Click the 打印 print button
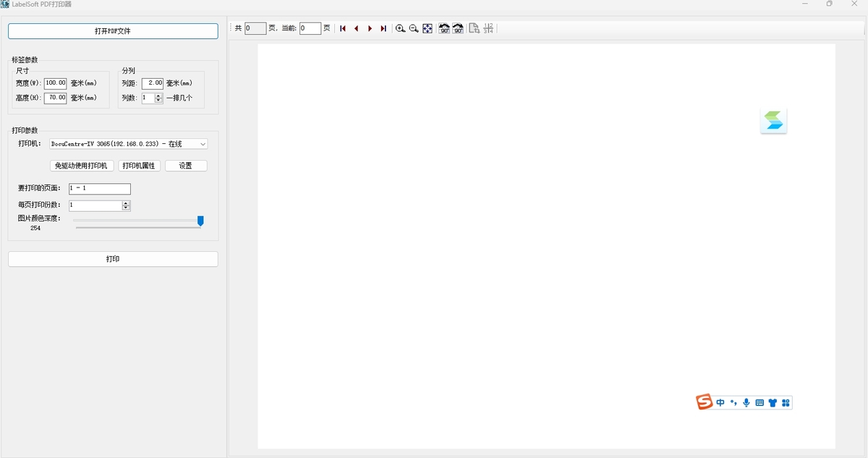The width and height of the screenshot is (868, 458). pyautogui.click(x=113, y=259)
